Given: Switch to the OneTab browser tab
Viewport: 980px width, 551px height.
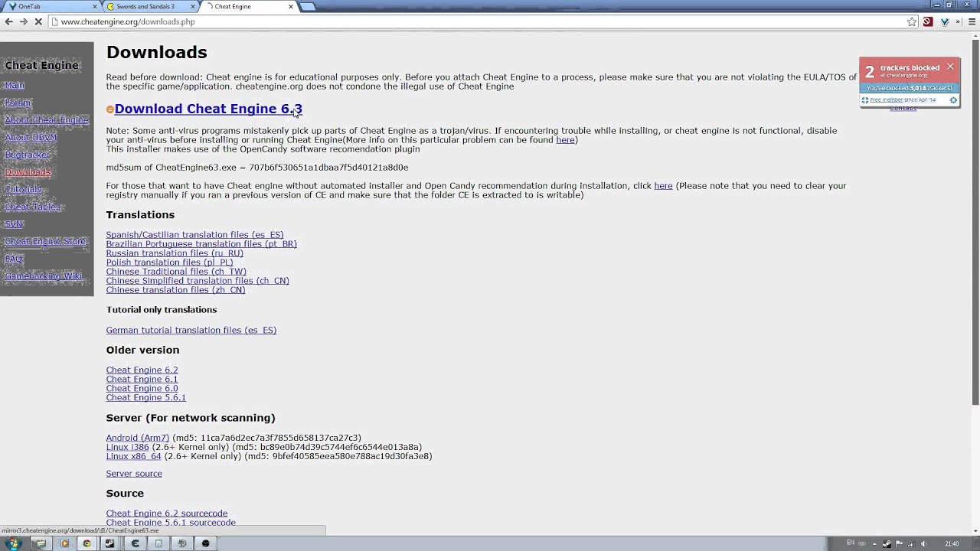Looking at the screenshot, I should [x=50, y=7].
